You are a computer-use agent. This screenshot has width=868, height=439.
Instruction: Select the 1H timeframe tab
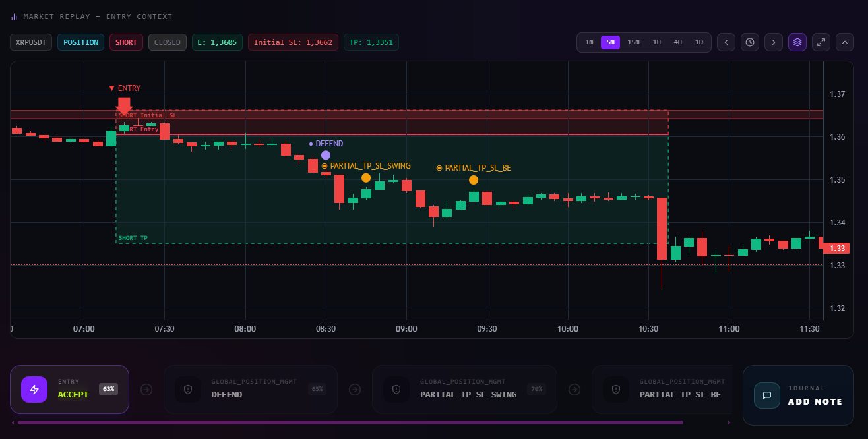click(656, 42)
